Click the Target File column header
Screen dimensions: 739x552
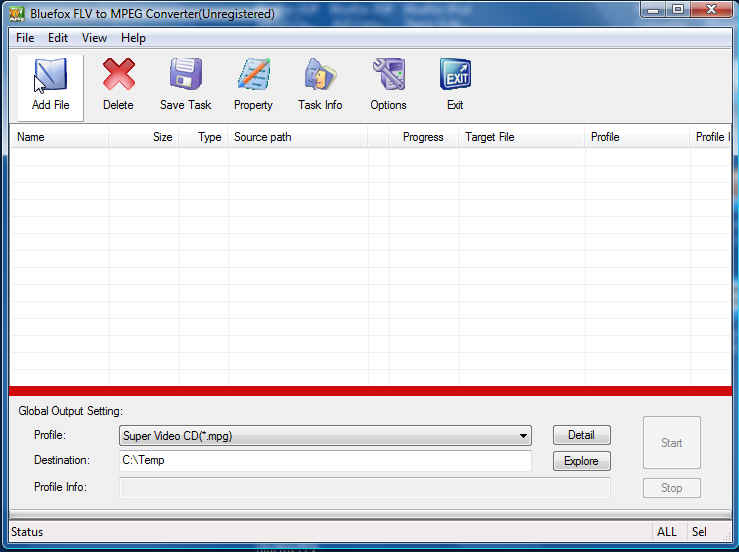point(522,137)
